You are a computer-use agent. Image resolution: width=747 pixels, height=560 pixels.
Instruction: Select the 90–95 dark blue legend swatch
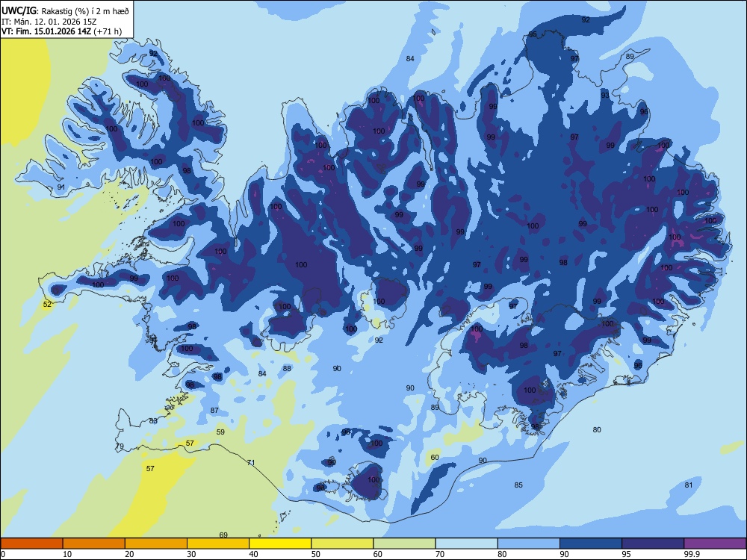click(591, 544)
